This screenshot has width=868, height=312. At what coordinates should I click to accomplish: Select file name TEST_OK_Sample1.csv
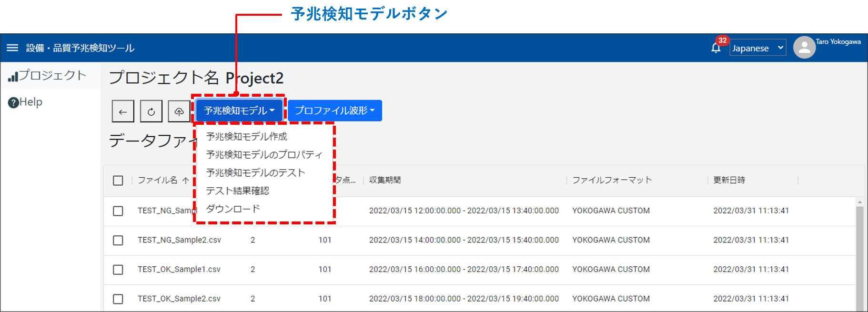point(179,270)
